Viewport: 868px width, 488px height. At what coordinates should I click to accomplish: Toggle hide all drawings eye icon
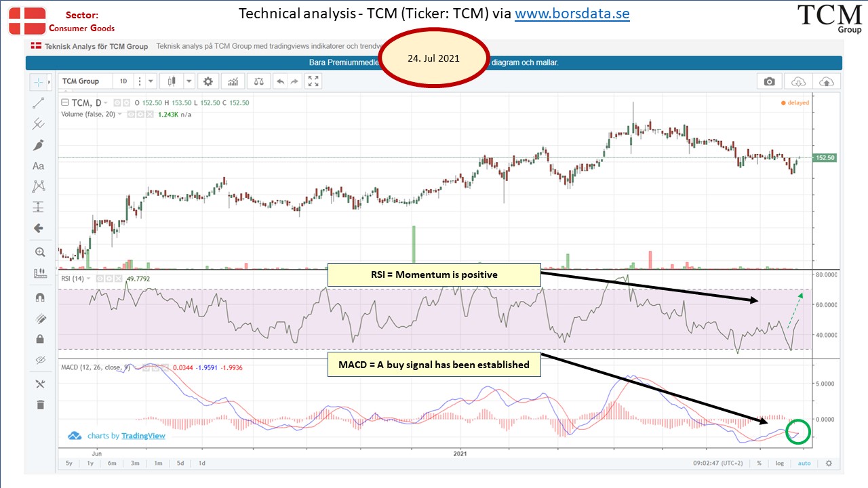coord(39,360)
